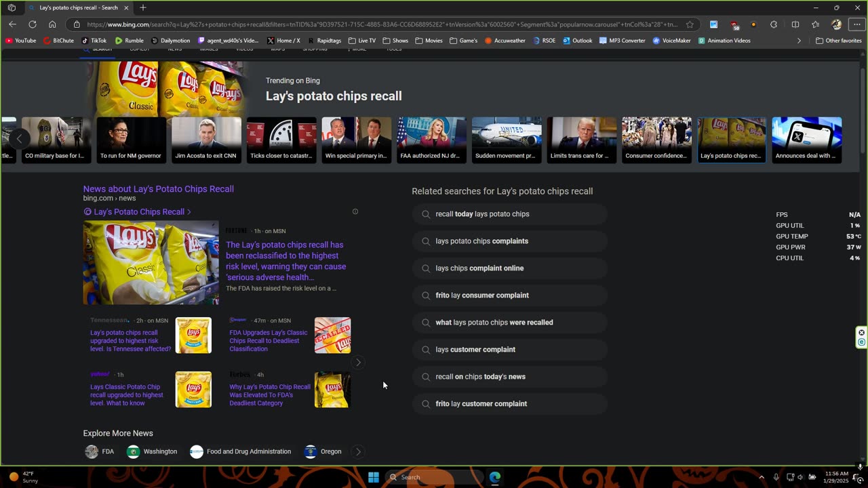Open the MP3 Converter bookmark
The image size is (868, 488).
click(623, 41)
